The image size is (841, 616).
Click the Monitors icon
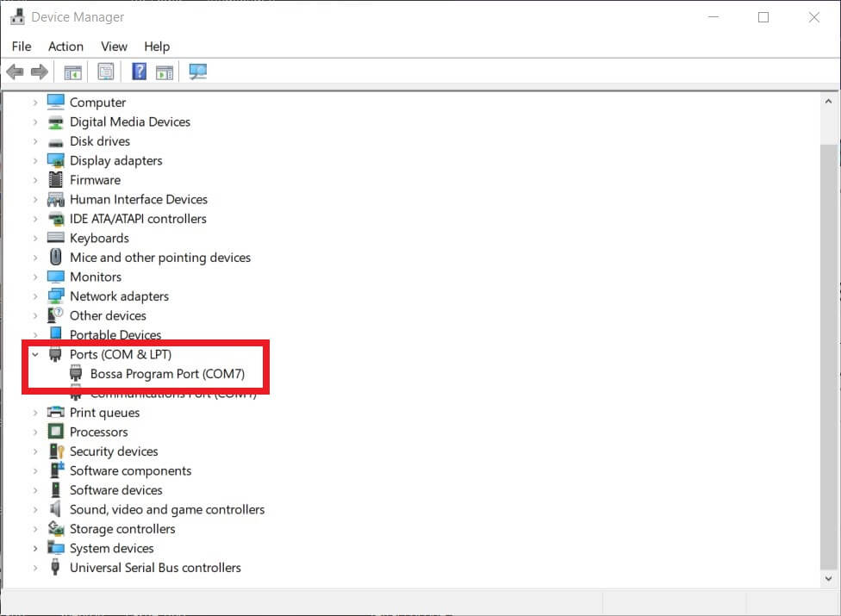pyautogui.click(x=56, y=277)
